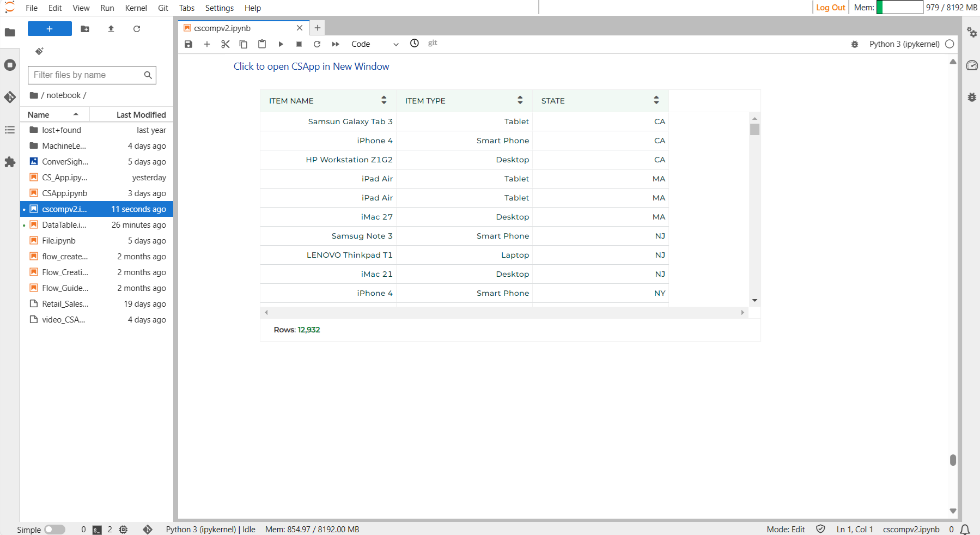
Task: Open the File menu
Action: pyautogui.click(x=32, y=8)
